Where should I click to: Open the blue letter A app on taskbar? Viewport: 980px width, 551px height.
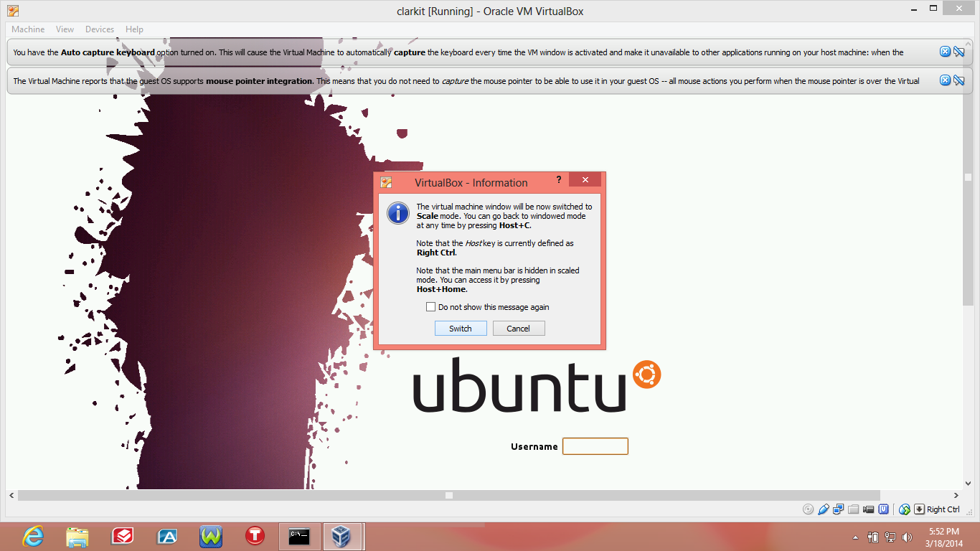click(x=166, y=536)
